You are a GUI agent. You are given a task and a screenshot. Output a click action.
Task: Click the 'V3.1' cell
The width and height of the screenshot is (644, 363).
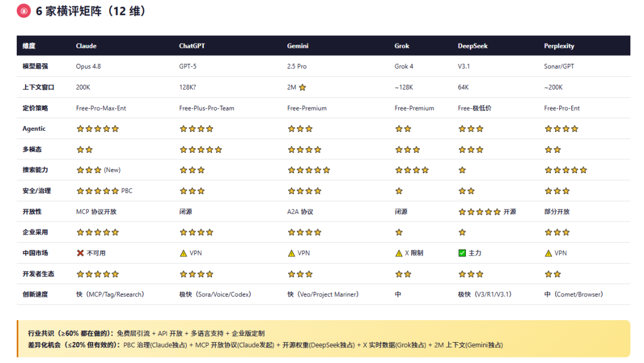tap(464, 66)
